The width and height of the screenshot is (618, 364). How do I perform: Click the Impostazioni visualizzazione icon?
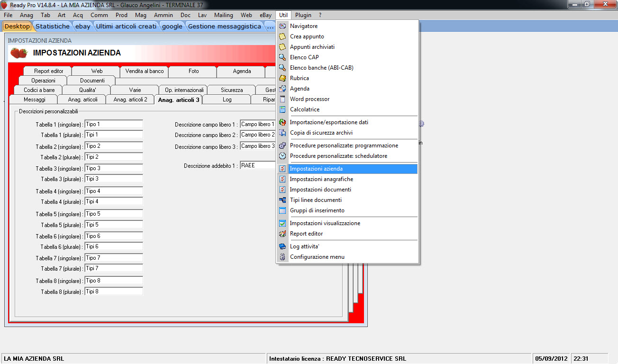click(x=282, y=223)
